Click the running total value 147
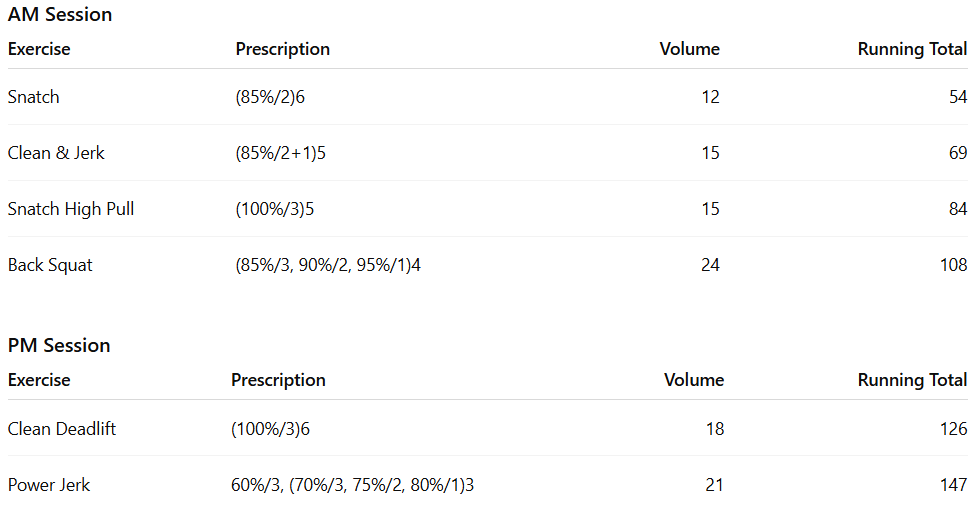Viewport: 977px width, 507px height. coord(953,485)
